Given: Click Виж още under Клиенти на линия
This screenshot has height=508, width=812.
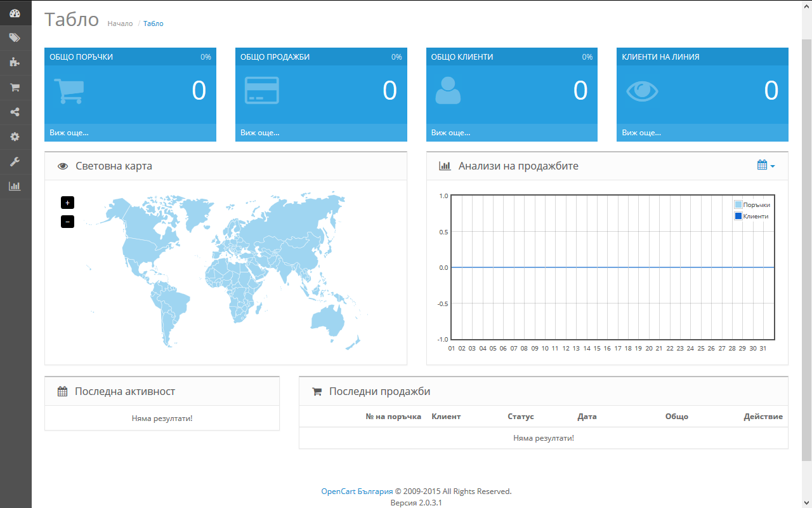Looking at the screenshot, I should coord(641,133).
